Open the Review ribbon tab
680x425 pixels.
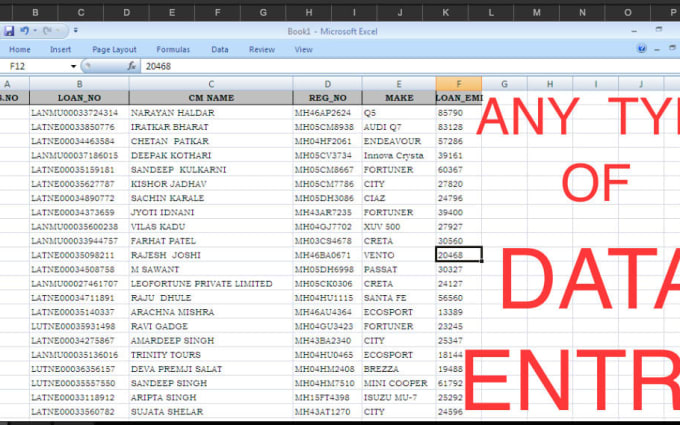(x=262, y=49)
